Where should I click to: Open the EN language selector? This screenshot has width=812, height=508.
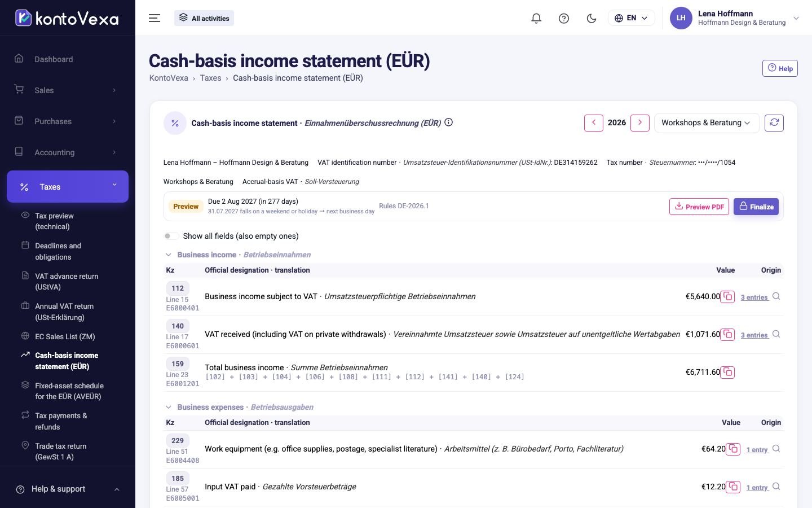pyautogui.click(x=631, y=18)
